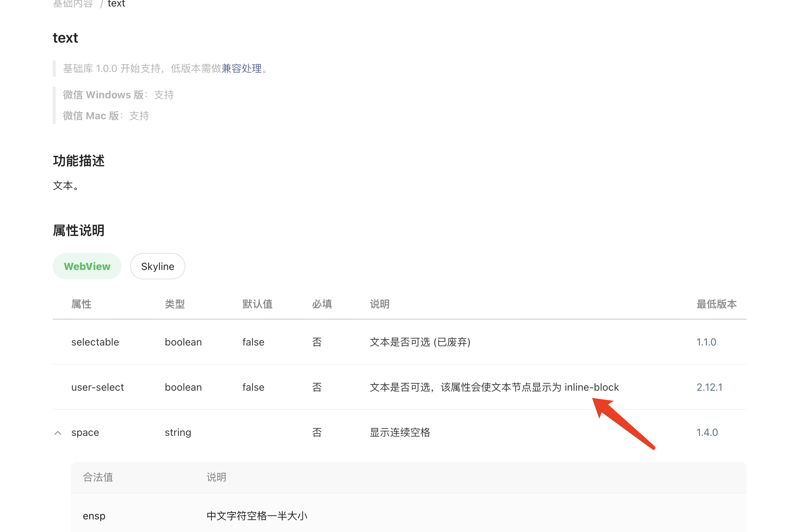Open the 兼容处理 link

coord(241,68)
